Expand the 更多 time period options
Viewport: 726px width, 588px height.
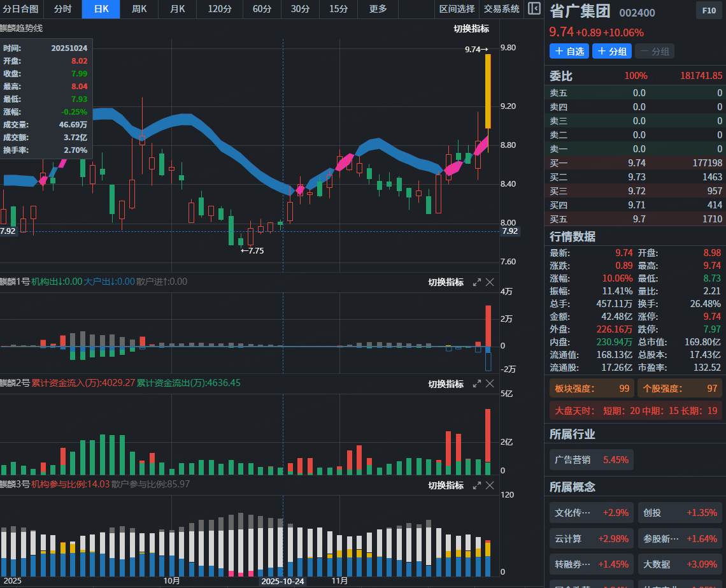coord(378,9)
